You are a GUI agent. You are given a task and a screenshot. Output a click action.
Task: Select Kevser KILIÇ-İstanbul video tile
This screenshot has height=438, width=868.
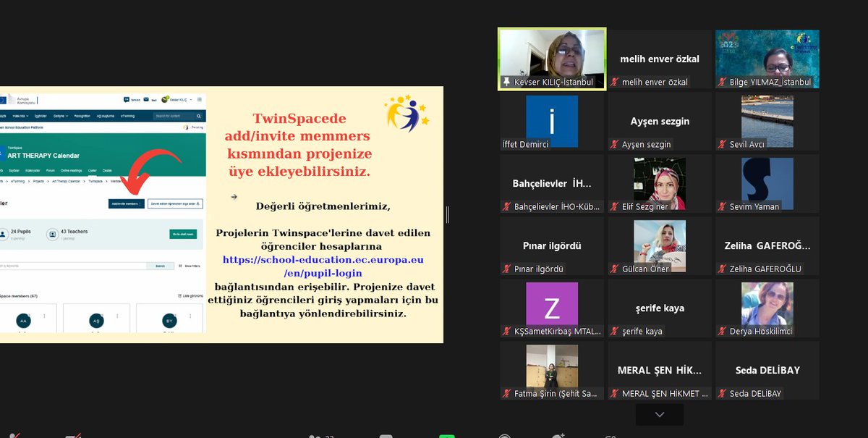pos(552,59)
